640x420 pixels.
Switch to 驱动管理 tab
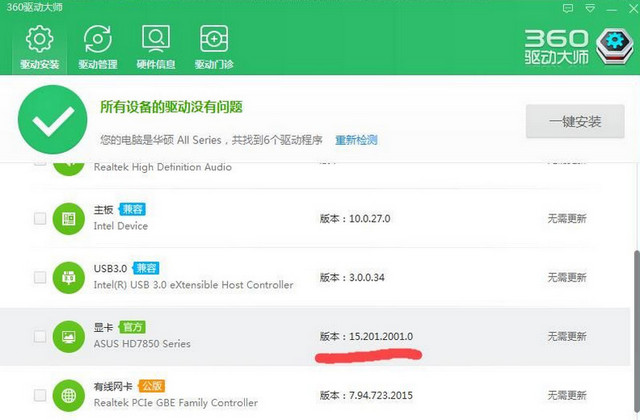point(98,47)
